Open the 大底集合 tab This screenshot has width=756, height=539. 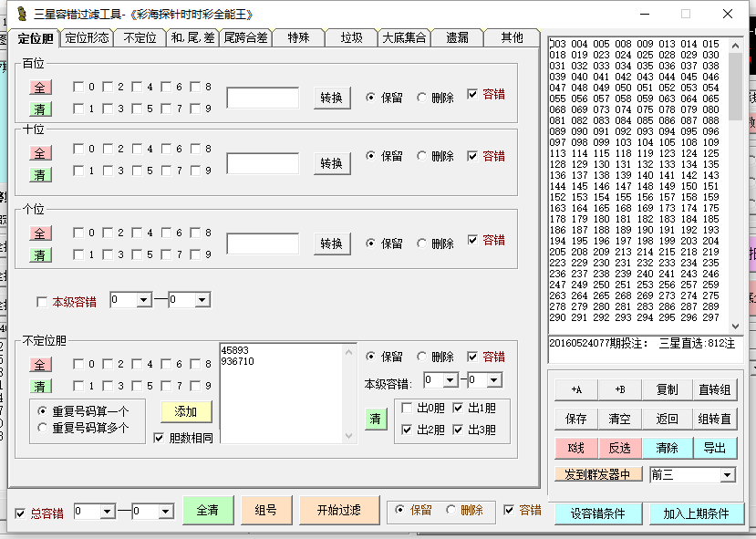click(x=404, y=37)
